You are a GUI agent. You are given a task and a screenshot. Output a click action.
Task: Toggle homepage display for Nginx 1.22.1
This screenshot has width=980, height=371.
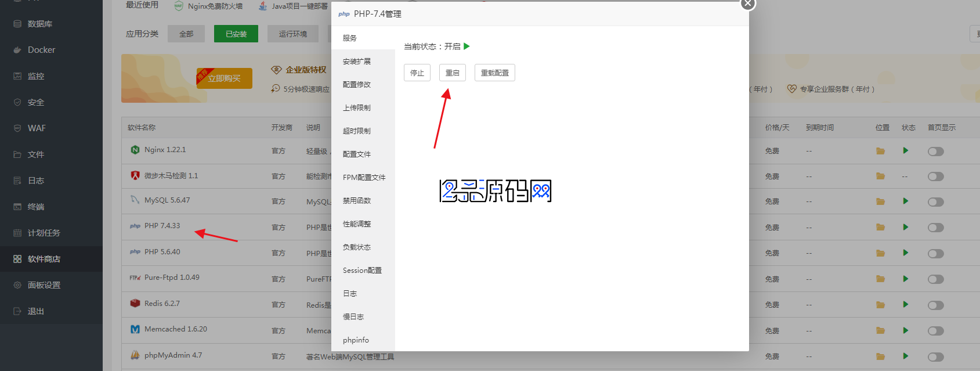pos(936,152)
